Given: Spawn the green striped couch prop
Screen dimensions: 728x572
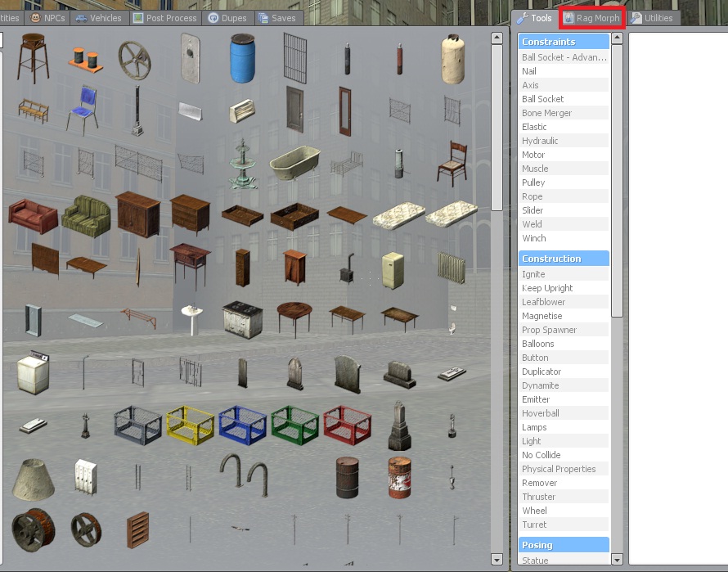Looking at the screenshot, I should click(87, 216).
